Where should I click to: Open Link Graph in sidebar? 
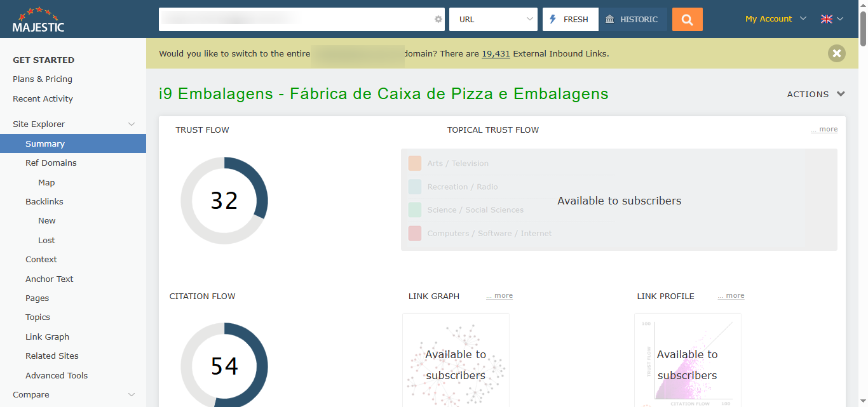(x=48, y=337)
